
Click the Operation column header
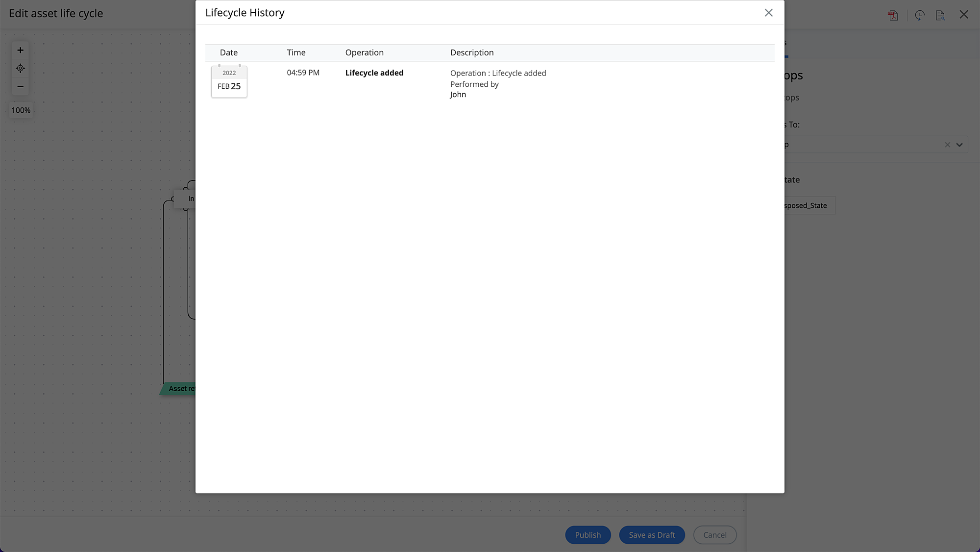tap(364, 52)
